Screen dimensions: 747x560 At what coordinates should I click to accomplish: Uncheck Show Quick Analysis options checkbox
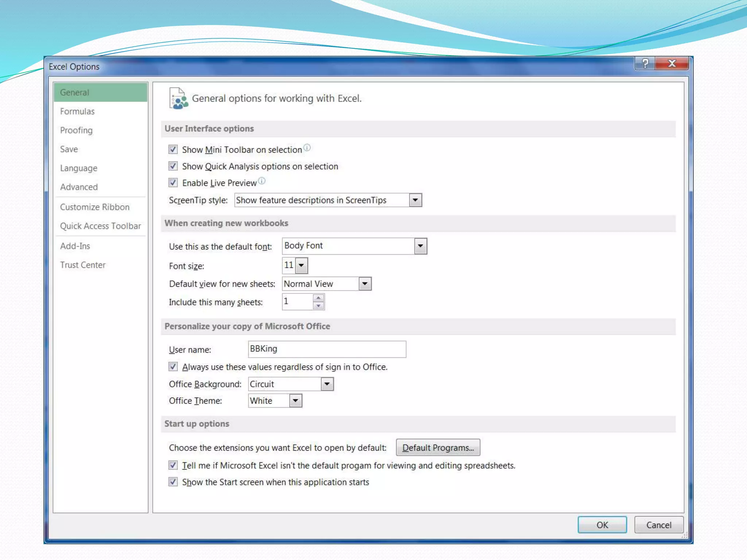pos(173,166)
